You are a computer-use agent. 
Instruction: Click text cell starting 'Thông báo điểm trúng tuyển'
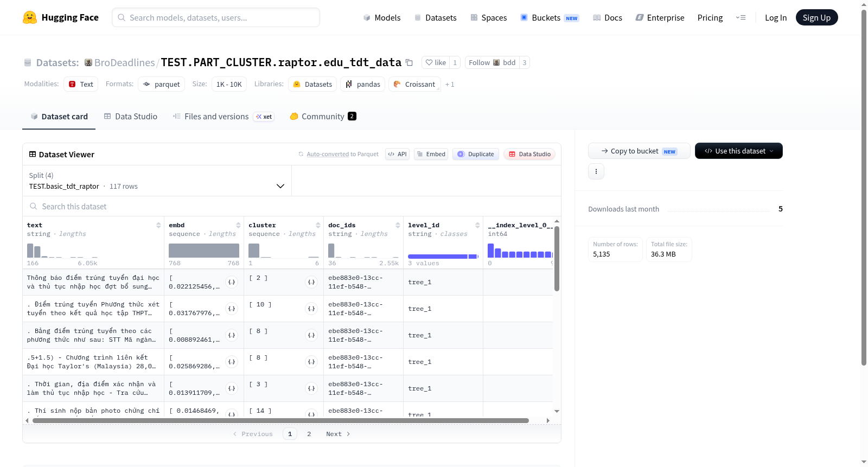click(93, 282)
